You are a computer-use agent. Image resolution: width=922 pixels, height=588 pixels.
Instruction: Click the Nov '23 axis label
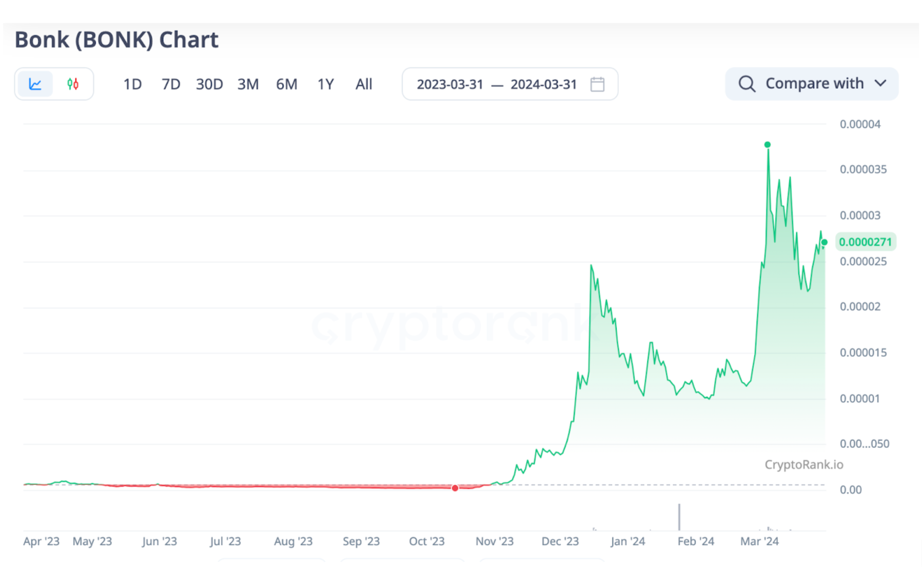pyautogui.click(x=495, y=541)
